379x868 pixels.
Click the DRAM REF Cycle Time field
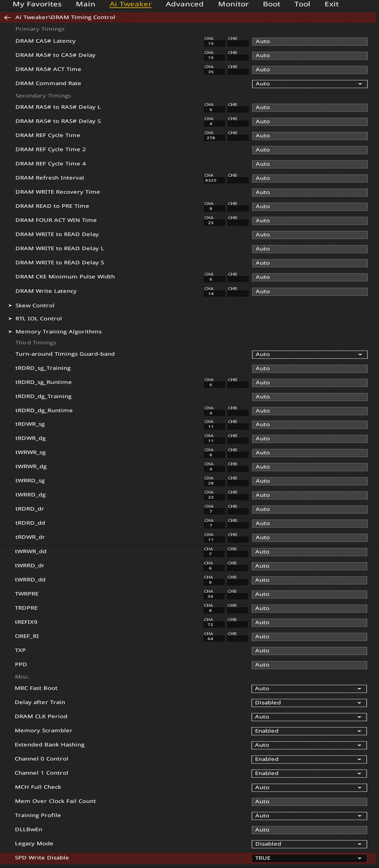pyautogui.click(x=310, y=136)
